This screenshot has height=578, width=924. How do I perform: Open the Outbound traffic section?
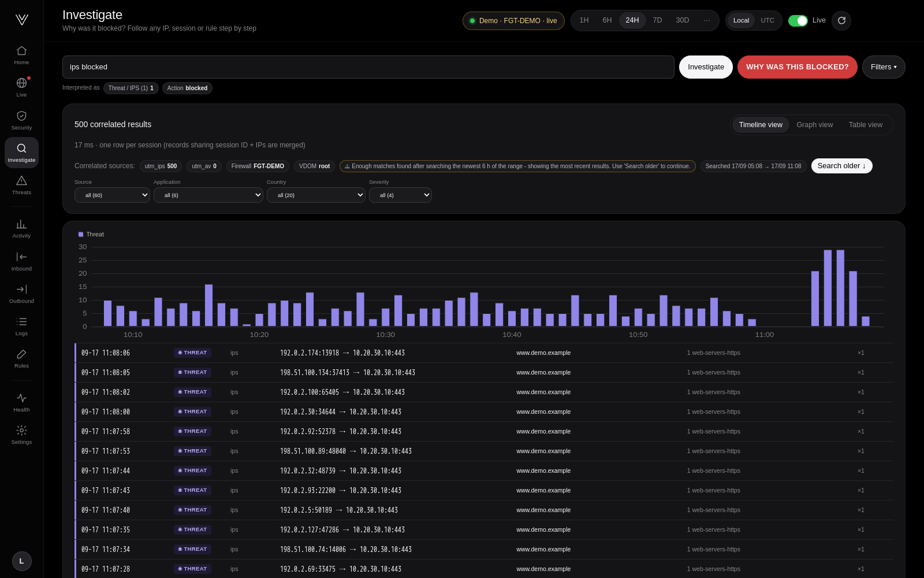[x=21, y=294]
